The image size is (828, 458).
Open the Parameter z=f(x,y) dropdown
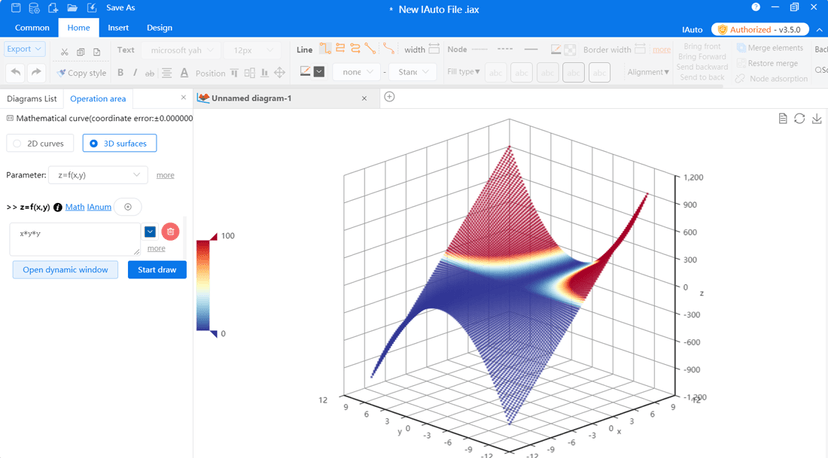(98, 175)
